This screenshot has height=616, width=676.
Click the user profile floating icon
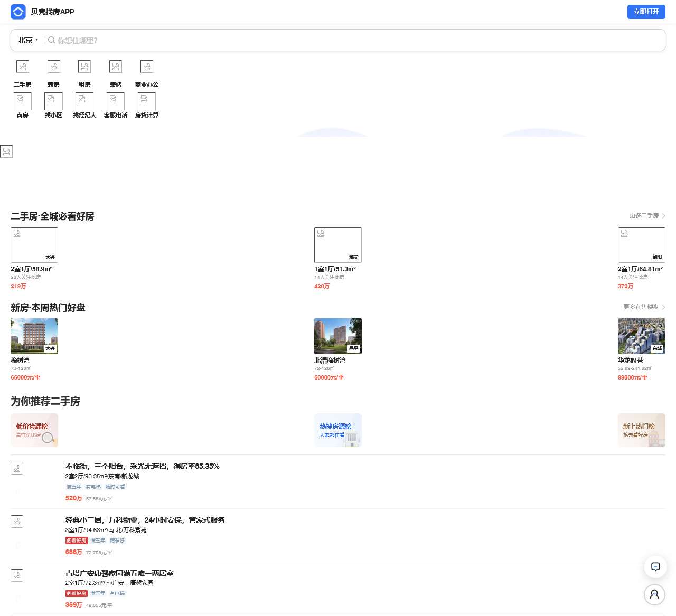point(655,594)
